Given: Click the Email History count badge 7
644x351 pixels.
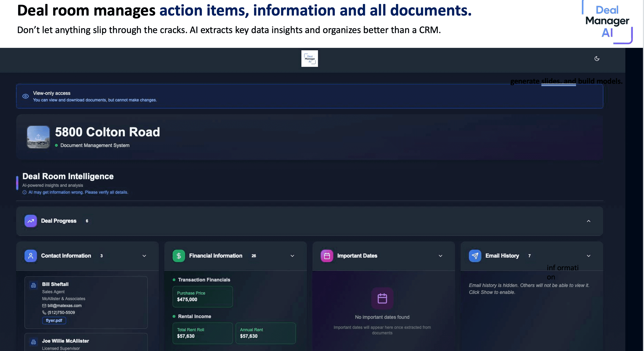Looking at the screenshot, I should pos(529,256).
